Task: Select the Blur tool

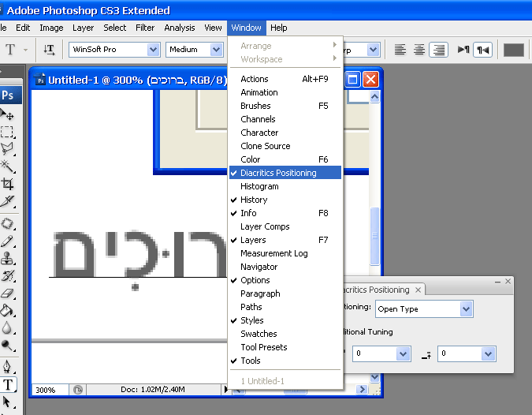Action: pos(7,328)
